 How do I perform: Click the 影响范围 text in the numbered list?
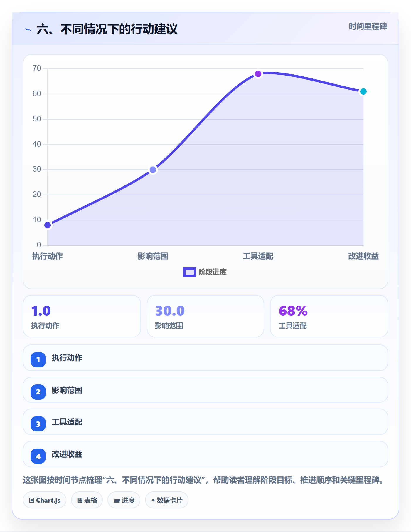(67, 390)
